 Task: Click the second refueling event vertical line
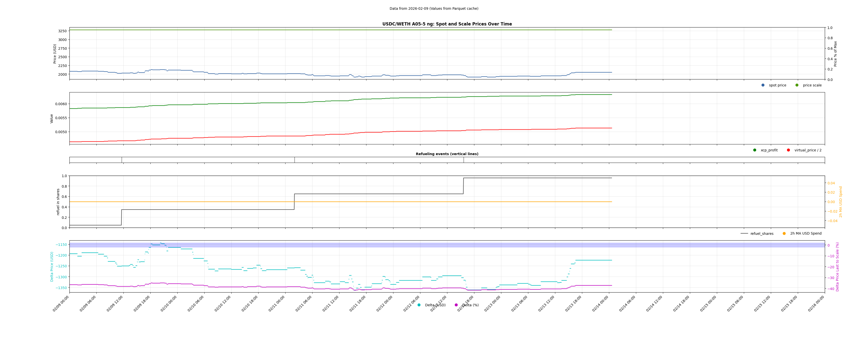[x=294, y=160]
